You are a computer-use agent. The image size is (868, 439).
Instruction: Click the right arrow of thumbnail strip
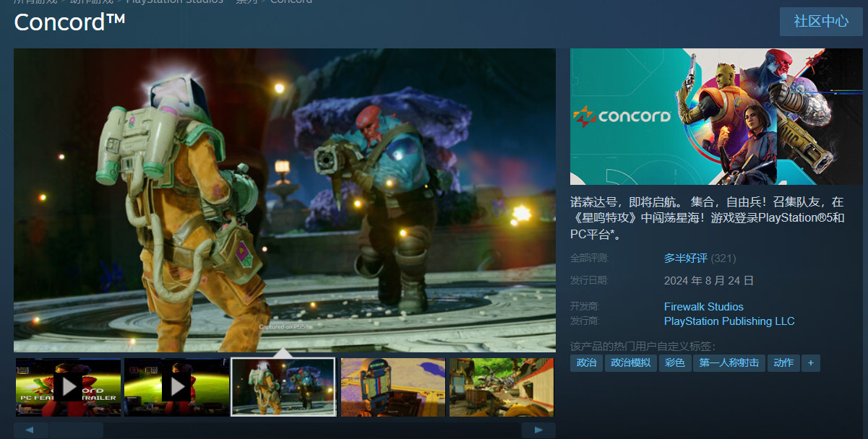(538, 430)
